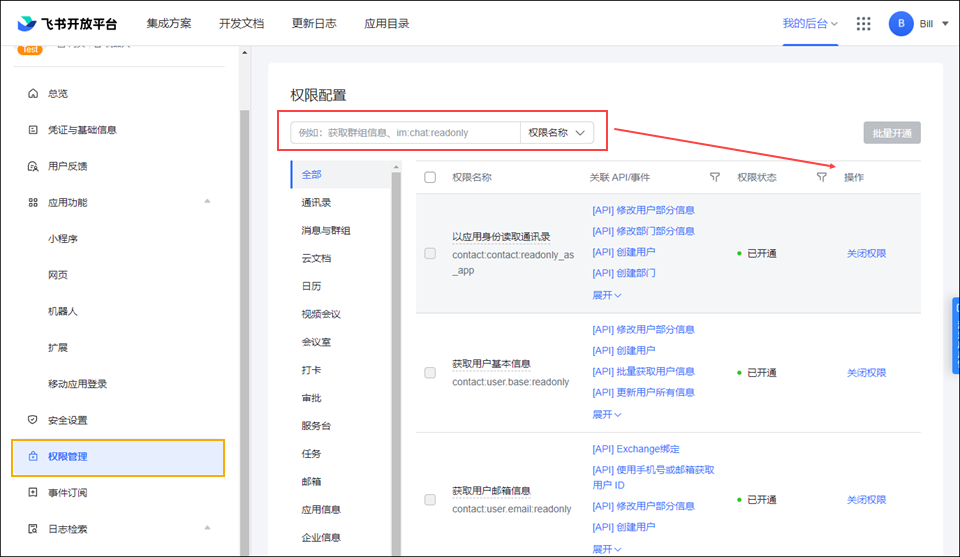Check the 以应用身份读取通讯录 permission checkbox
The image size is (960, 557).
(x=430, y=253)
